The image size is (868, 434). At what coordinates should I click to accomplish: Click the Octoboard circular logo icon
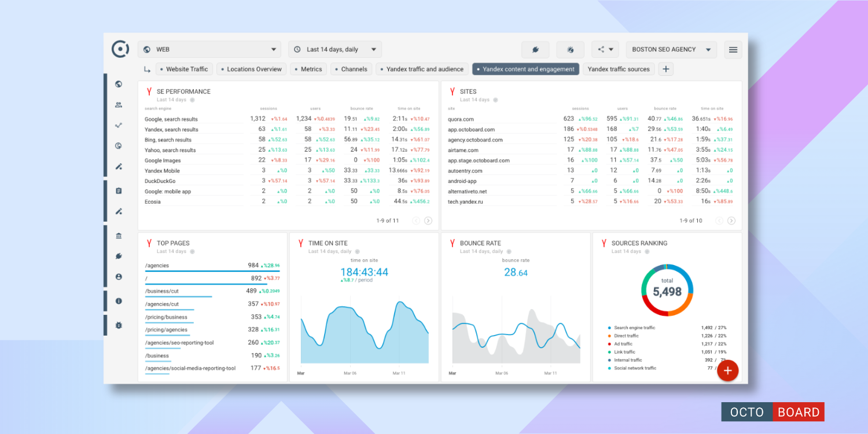(x=120, y=49)
